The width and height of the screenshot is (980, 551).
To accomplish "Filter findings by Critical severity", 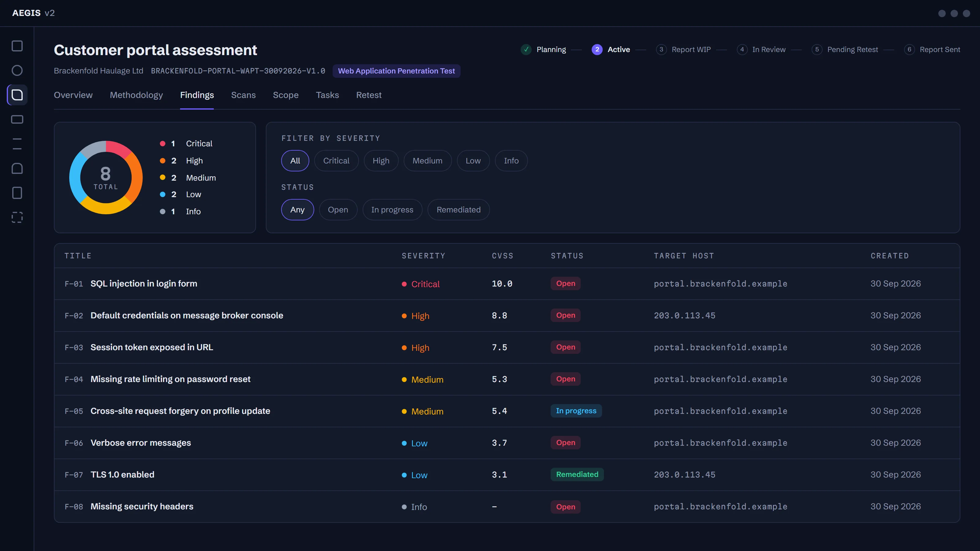I will pyautogui.click(x=336, y=161).
